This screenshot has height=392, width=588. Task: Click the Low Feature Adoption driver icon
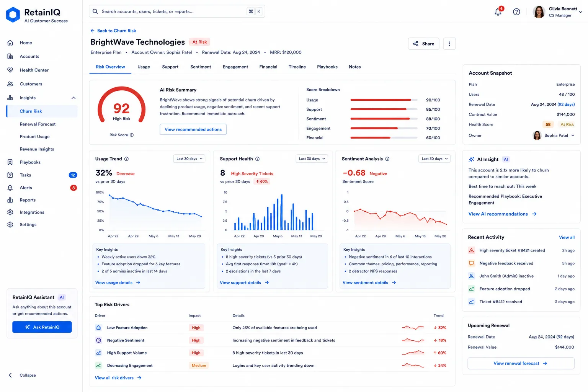coord(98,328)
